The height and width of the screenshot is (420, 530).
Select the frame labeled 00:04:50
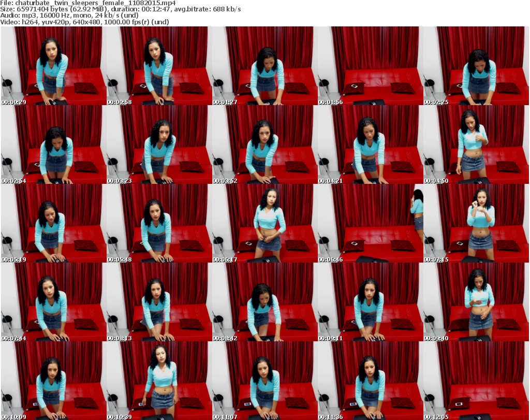476,144
